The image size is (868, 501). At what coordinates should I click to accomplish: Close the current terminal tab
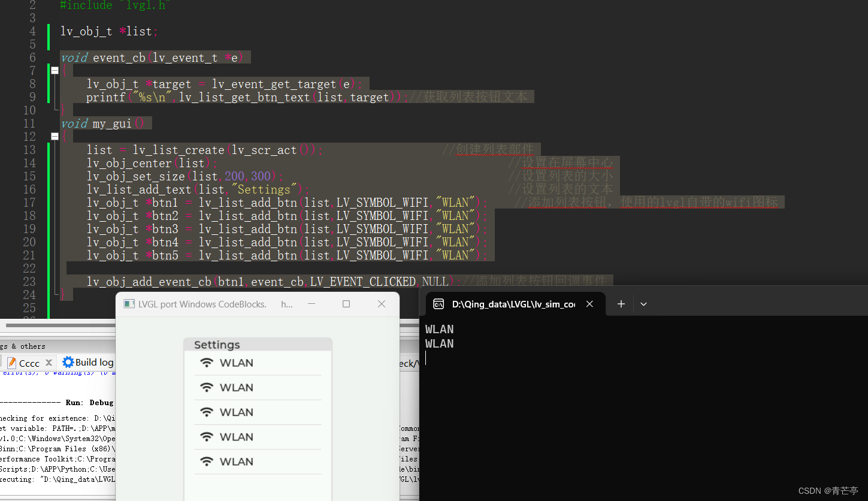pos(589,304)
